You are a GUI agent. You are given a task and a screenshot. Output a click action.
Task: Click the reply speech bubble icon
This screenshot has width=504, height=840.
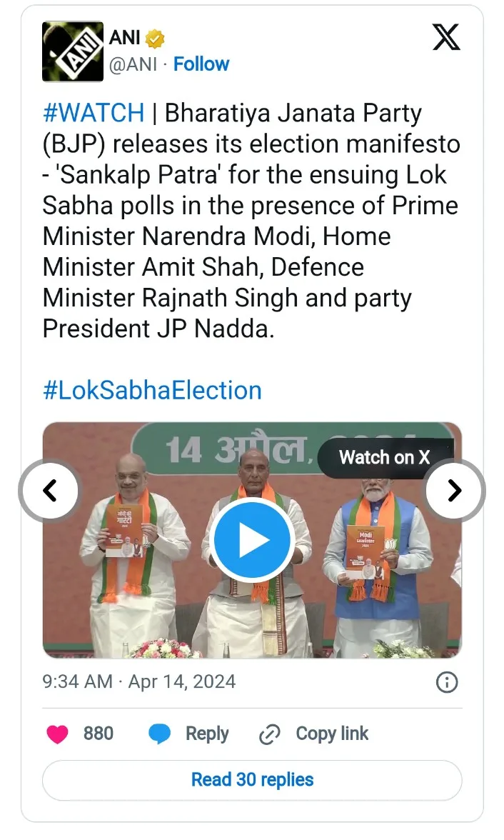pyautogui.click(x=158, y=734)
